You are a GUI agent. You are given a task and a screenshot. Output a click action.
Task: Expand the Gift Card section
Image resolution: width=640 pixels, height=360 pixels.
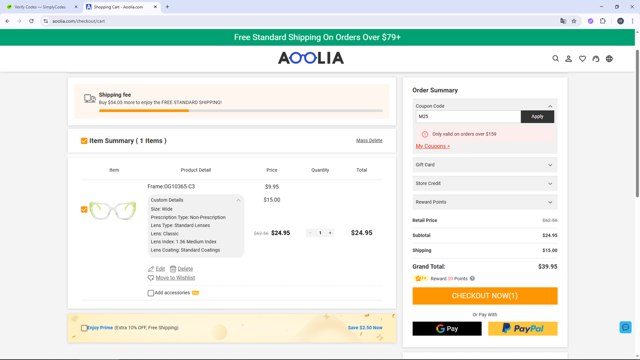(x=484, y=165)
